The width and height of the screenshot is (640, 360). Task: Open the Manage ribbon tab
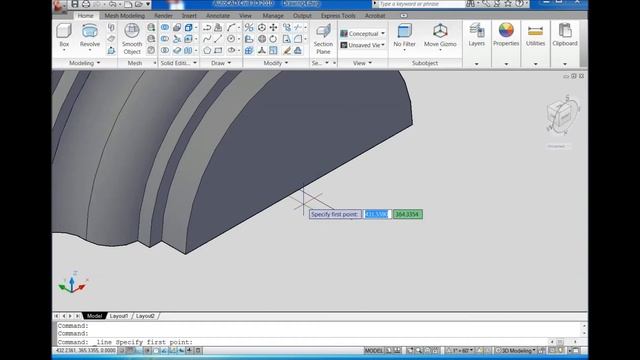coord(273,16)
